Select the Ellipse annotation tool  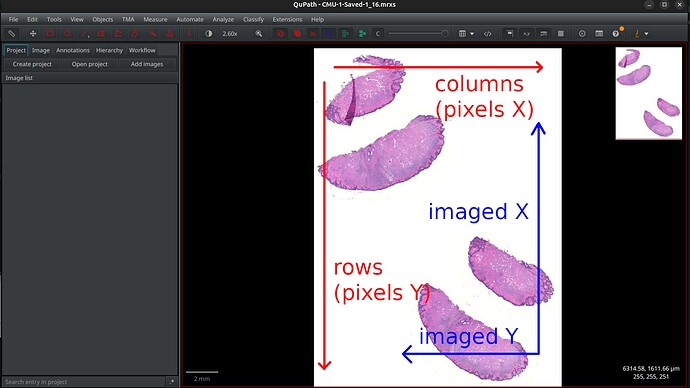(67, 33)
